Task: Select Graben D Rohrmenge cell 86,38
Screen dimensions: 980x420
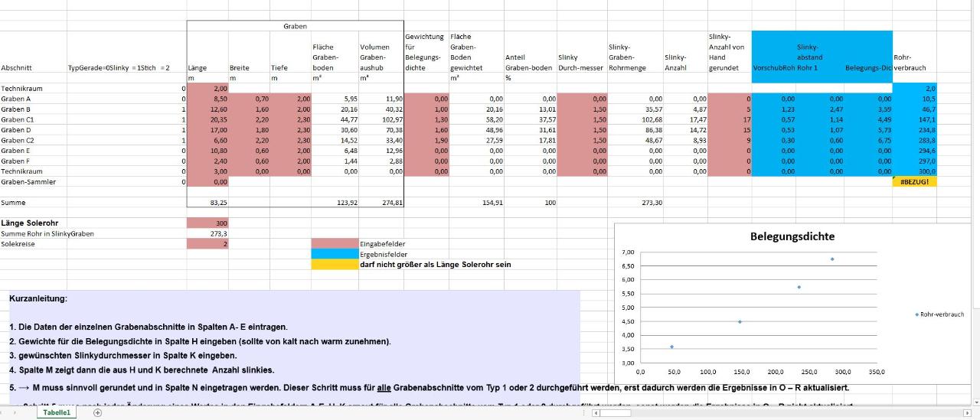Action: click(x=635, y=130)
